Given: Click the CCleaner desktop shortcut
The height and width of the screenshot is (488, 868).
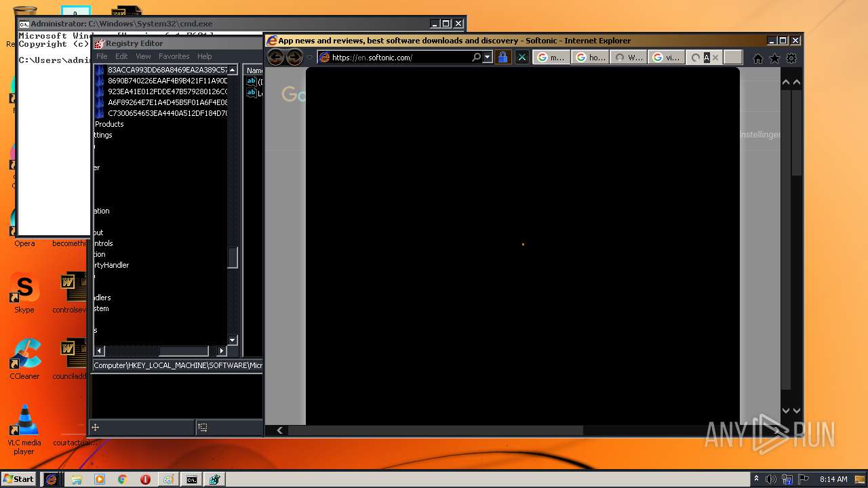Looking at the screenshot, I should (x=24, y=360).
